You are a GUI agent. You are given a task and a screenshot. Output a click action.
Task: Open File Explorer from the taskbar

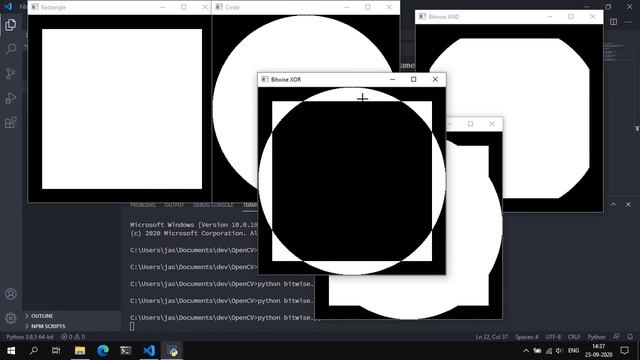click(x=80, y=351)
